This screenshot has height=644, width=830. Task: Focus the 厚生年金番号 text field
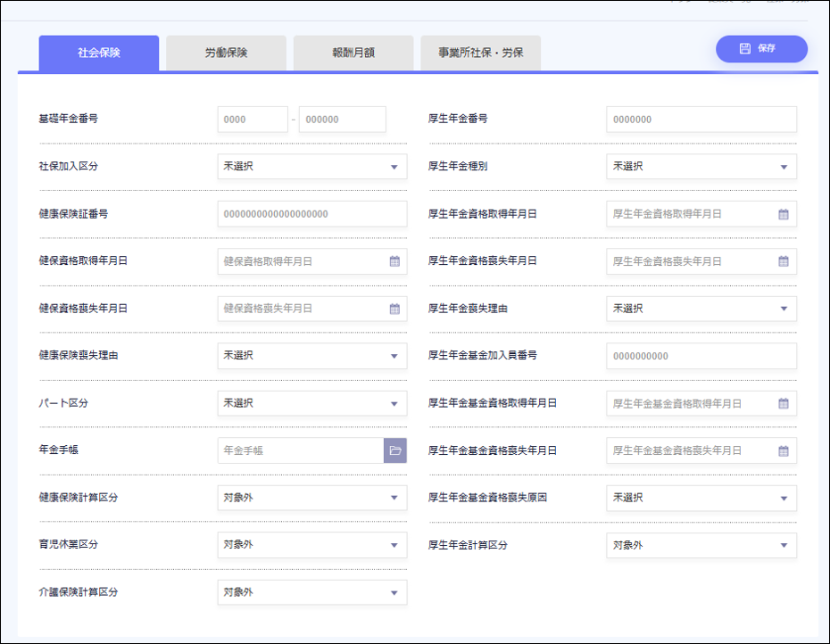coord(701,120)
